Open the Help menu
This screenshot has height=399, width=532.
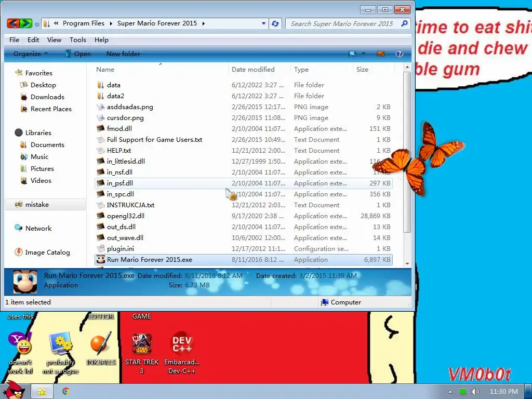(101, 39)
